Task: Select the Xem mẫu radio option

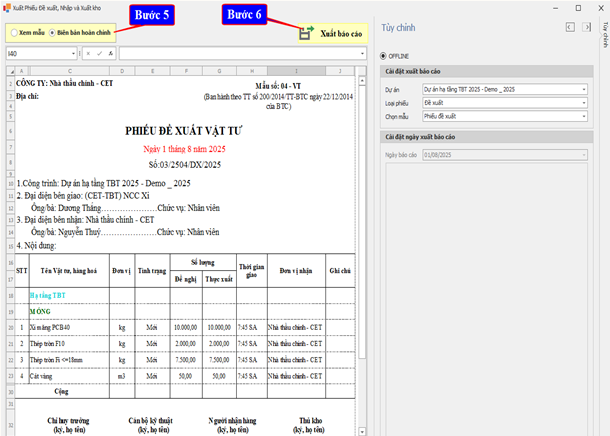Action: pyautogui.click(x=12, y=32)
